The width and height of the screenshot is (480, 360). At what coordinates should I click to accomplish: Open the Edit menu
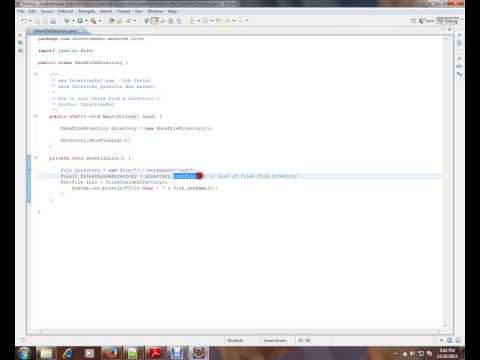tap(32, 11)
